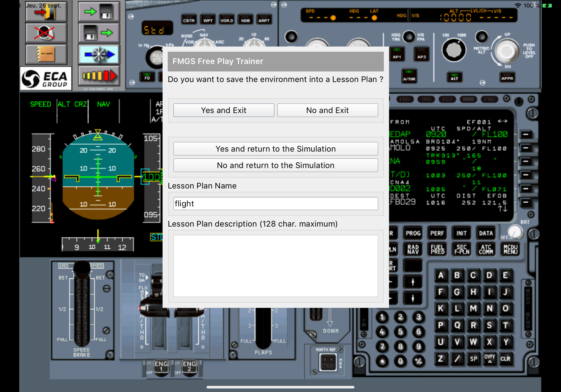Open the syllabus notebook icon
The image size is (561, 392).
(x=46, y=54)
